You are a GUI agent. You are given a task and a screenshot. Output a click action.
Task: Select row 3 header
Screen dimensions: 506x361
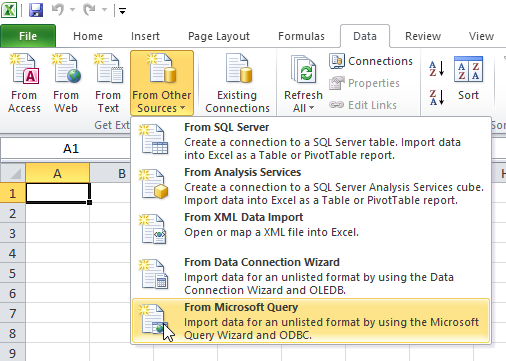[13, 233]
